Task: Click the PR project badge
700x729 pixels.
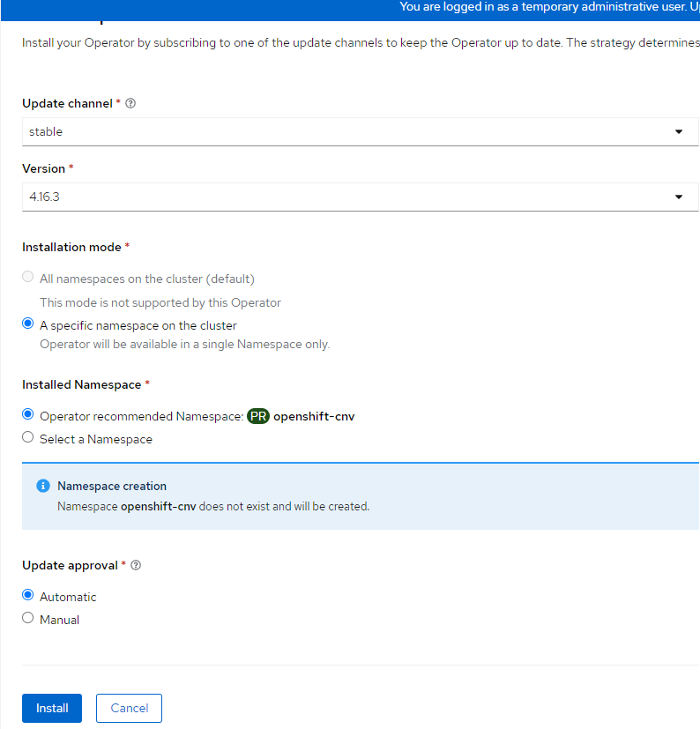Action: coord(258,416)
